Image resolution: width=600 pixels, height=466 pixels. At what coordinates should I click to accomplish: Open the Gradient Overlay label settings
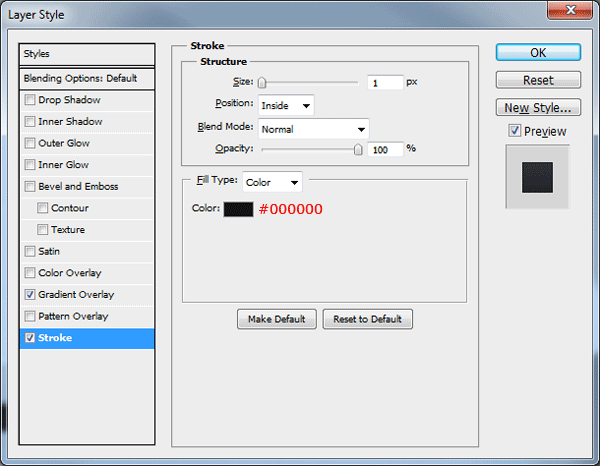(76, 295)
